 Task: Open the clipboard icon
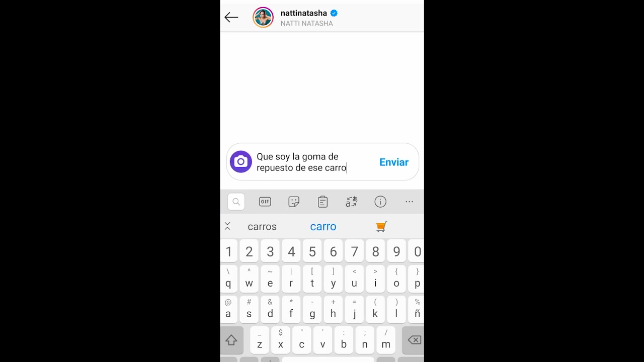pyautogui.click(x=323, y=202)
